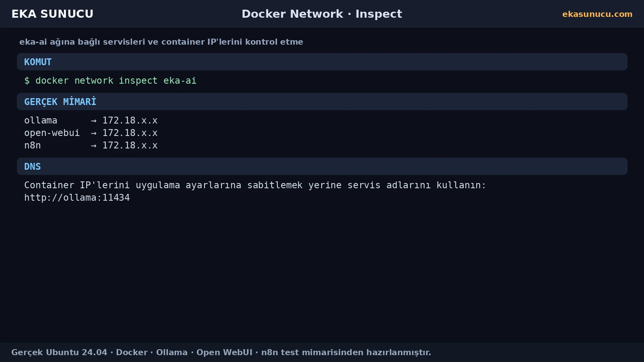The width and height of the screenshot is (644, 362).
Task: Click the 'Container IP'lerini uygulama ayarlarına' sentence
Action: tap(255, 185)
